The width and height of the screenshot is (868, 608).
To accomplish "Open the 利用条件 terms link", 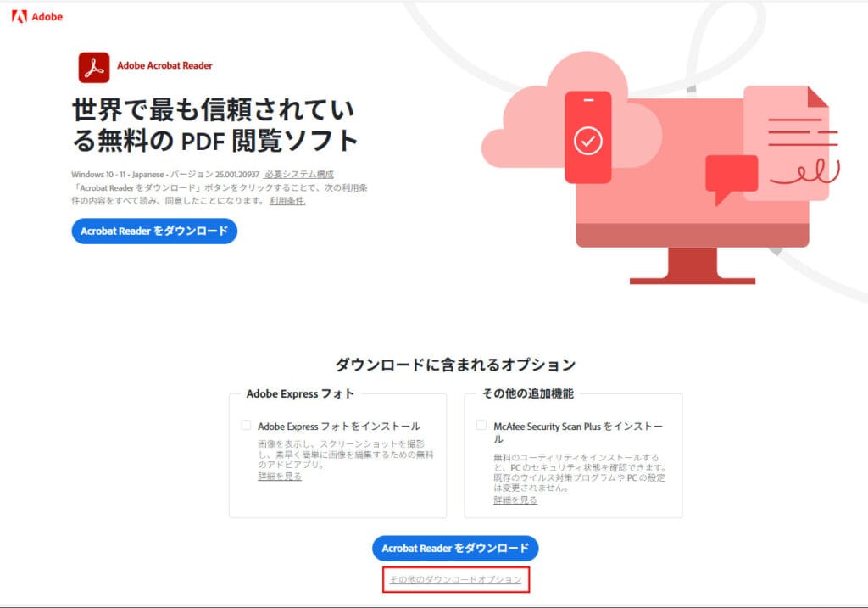I will pos(287,201).
